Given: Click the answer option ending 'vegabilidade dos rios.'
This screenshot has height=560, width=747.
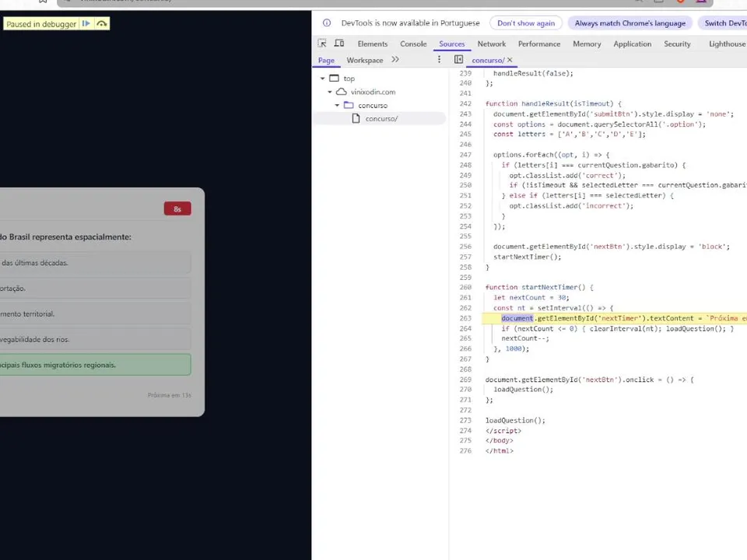Looking at the screenshot, I should click(x=95, y=340).
